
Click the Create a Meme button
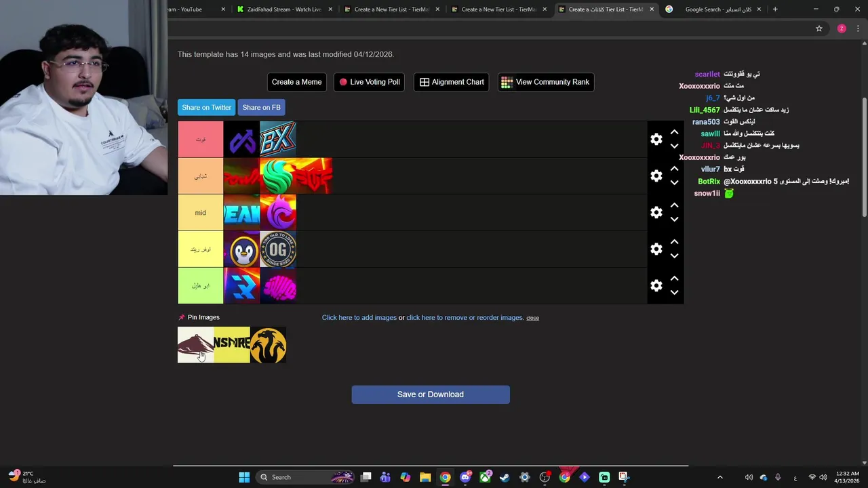[x=296, y=82]
